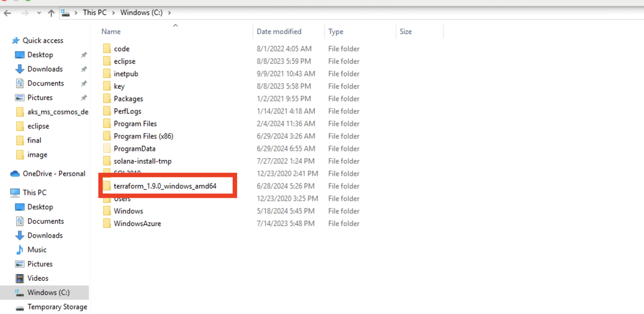Expand chevron after Windows (C:) in breadcrumb

pyautogui.click(x=169, y=13)
